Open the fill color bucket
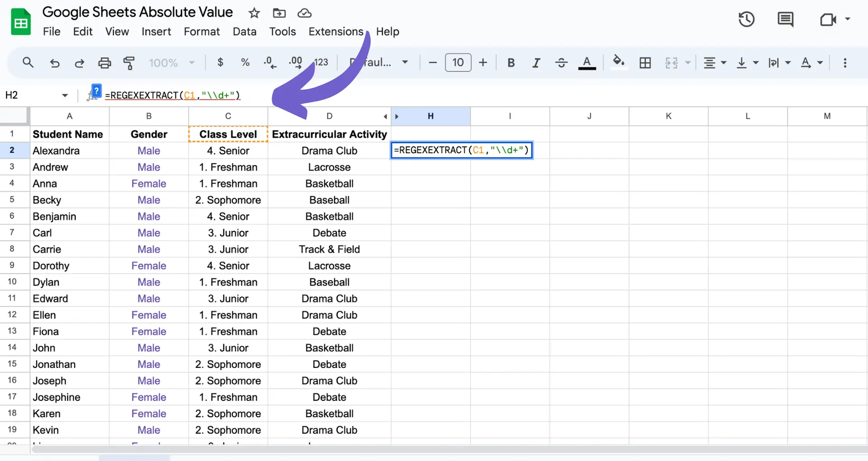This screenshot has width=868, height=461. coord(618,61)
